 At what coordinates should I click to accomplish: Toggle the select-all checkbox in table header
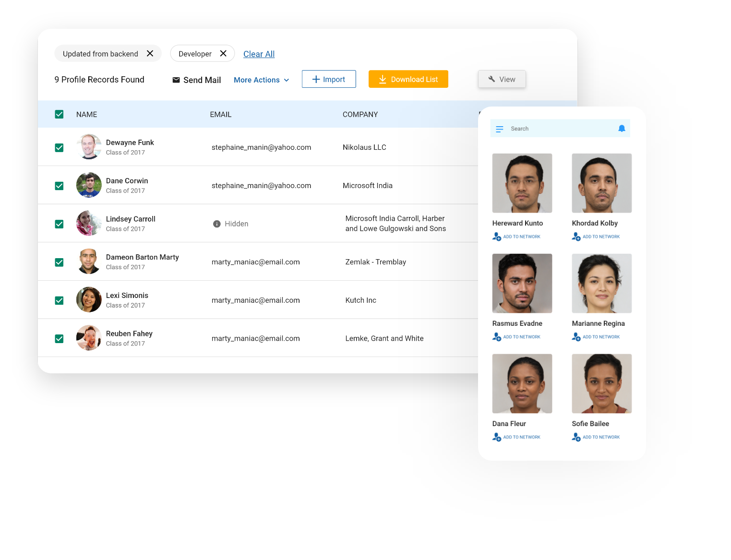[x=59, y=114]
